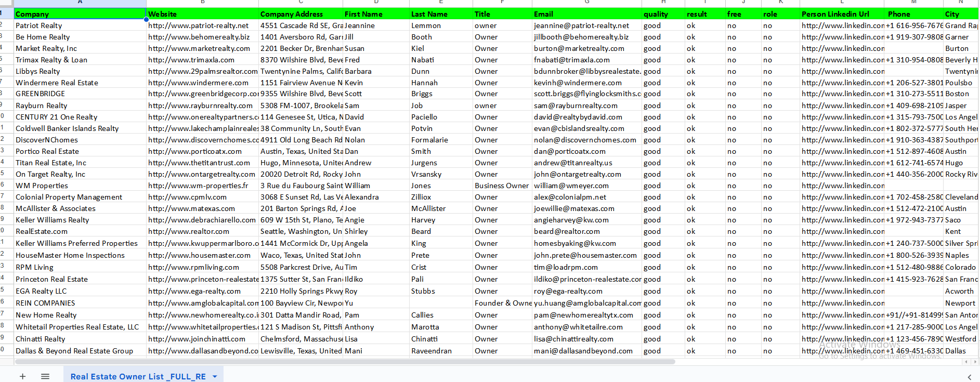This screenshot has height=382, width=980.
Task: Open http://www.rpmliving.com website cell
Action: click(202, 267)
